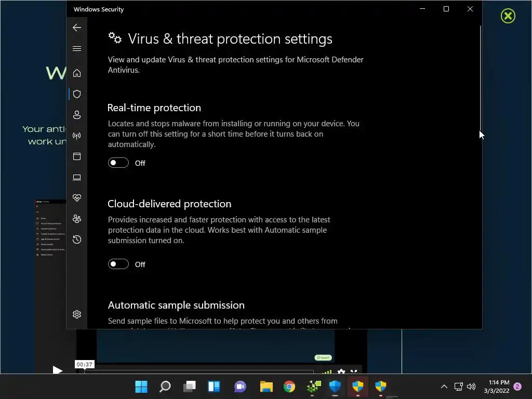Open Account protection person icon
The height and width of the screenshot is (399, 532).
point(77,115)
